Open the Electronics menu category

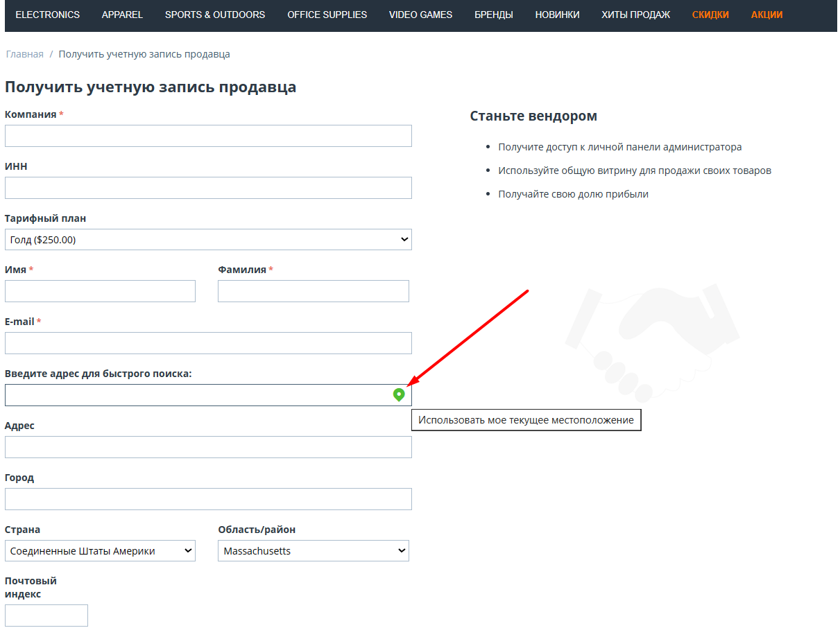(x=48, y=15)
